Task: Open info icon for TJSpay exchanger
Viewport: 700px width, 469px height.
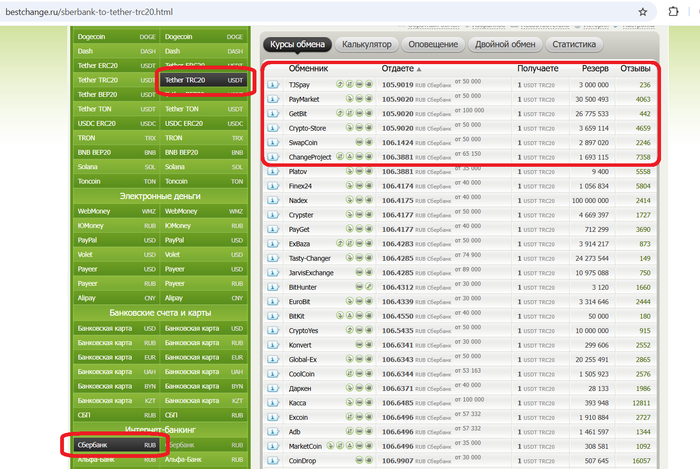Action: (273, 85)
